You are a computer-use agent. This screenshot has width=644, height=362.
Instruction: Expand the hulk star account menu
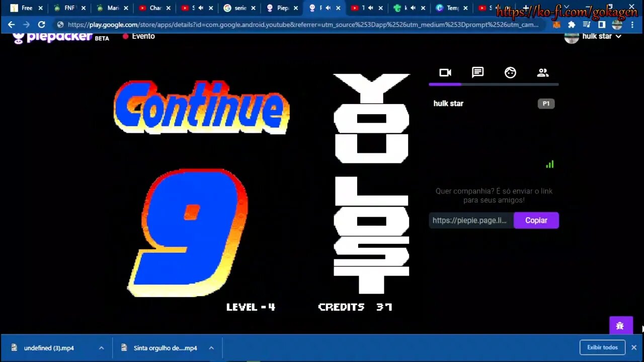[618, 36]
